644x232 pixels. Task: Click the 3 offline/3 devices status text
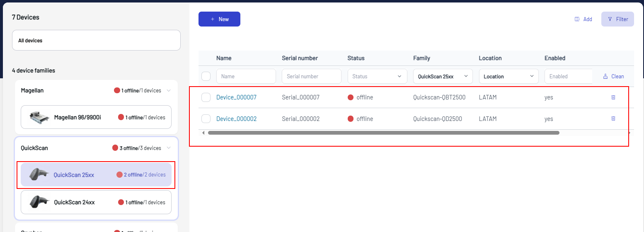coord(140,148)
